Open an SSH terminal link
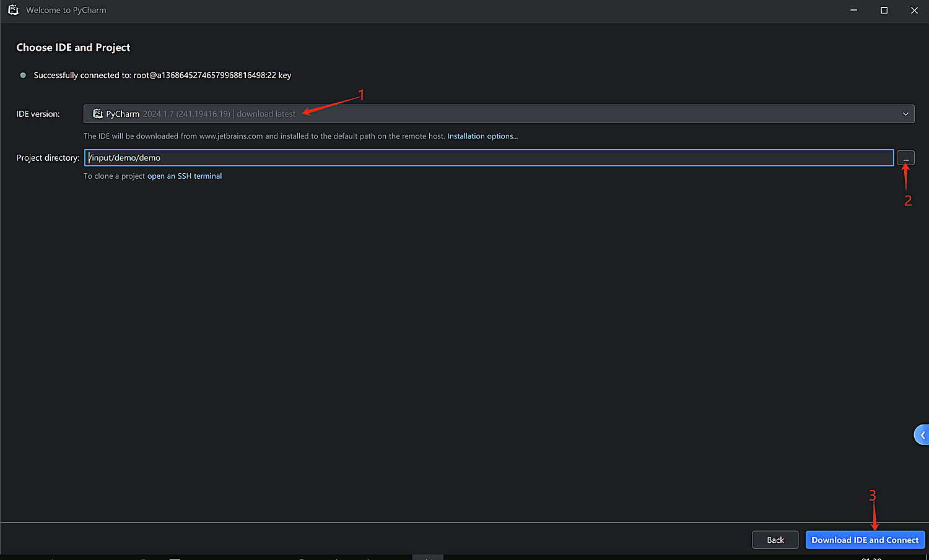The image size is (929, 560). tap(185, 176)
